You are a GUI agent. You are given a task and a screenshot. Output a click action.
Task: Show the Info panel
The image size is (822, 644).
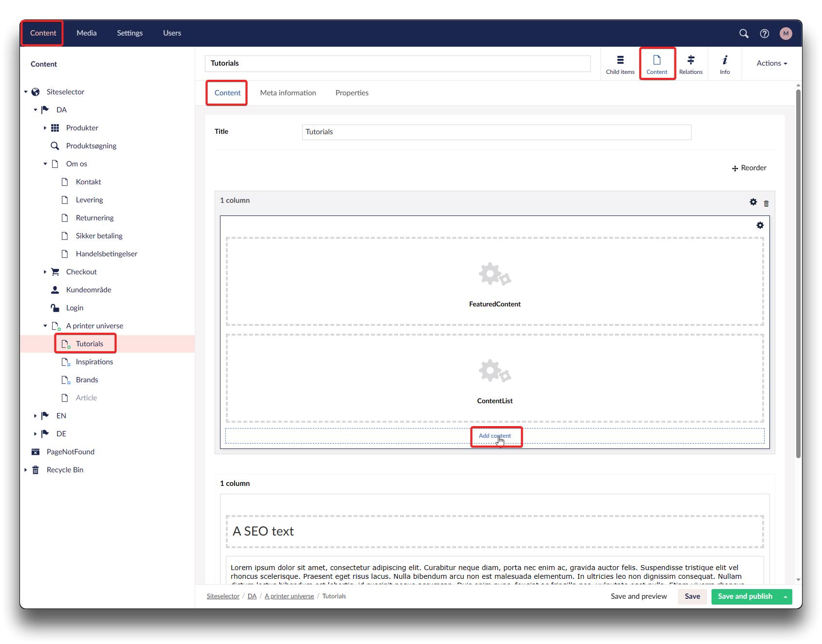(725, 64)
